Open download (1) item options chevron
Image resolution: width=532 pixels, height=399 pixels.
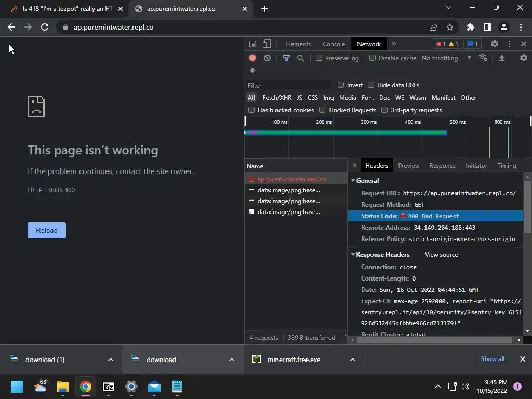[111, 360]
